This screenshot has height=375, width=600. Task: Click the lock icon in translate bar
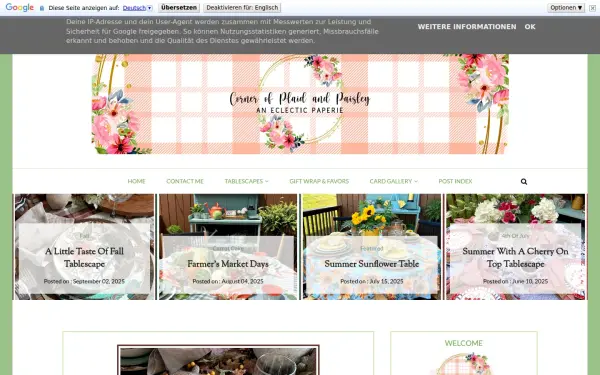42,8
